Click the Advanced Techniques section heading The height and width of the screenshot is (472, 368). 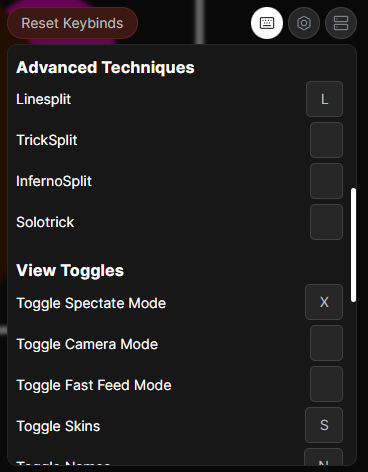click(105, 67)
